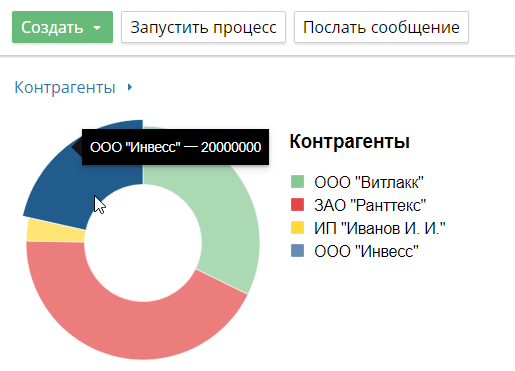Viewport: 515px width, 371px height.
Task: Click yellow legend swatch for ИП "Иванов И. И."
Action: (297, 228)
